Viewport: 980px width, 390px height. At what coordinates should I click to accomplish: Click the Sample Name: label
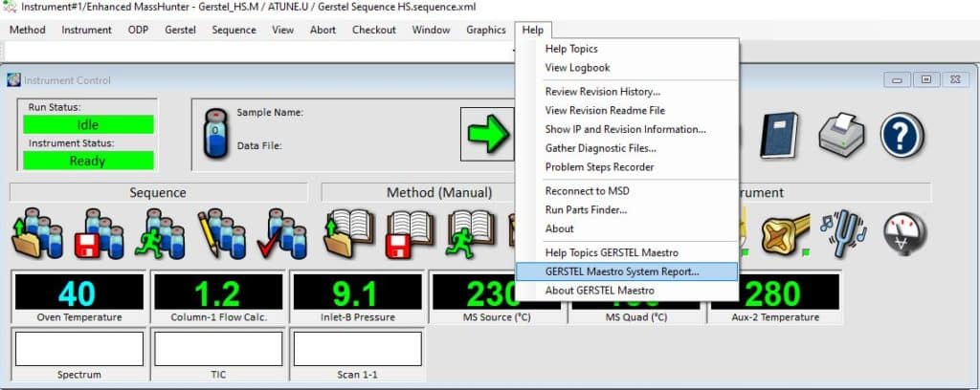(270, 113)
